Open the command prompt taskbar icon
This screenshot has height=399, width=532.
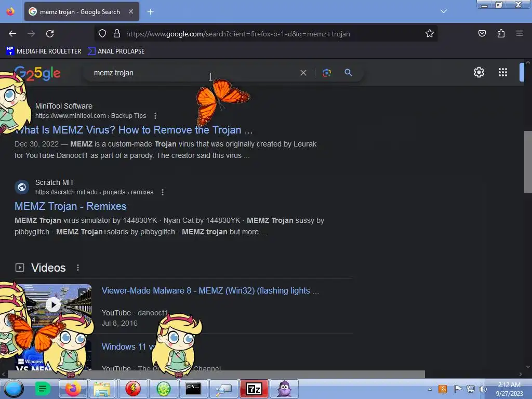coord(193,389)
